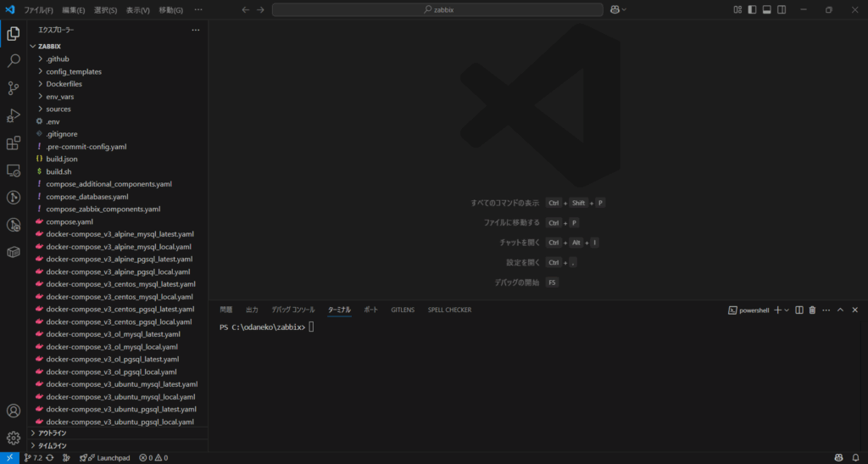Switch to the 出力 panel tab
868x464 pixels.
[x=252, y=310]
